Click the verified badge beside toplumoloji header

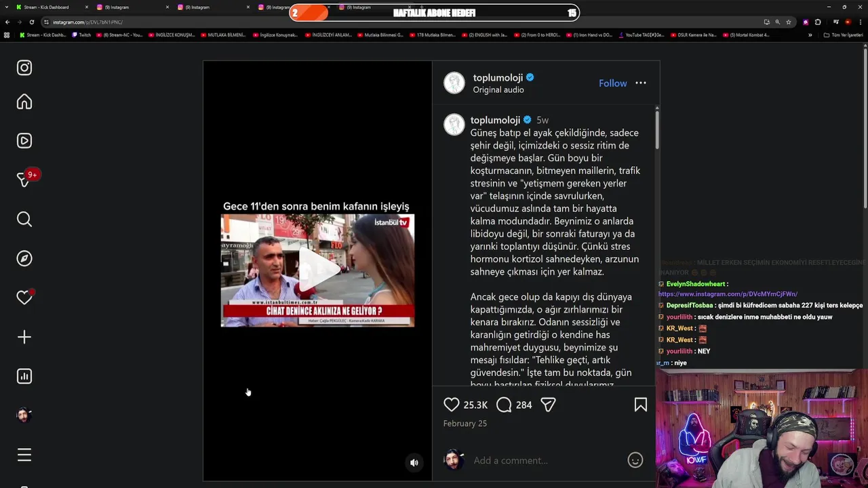tap(530, 78)
